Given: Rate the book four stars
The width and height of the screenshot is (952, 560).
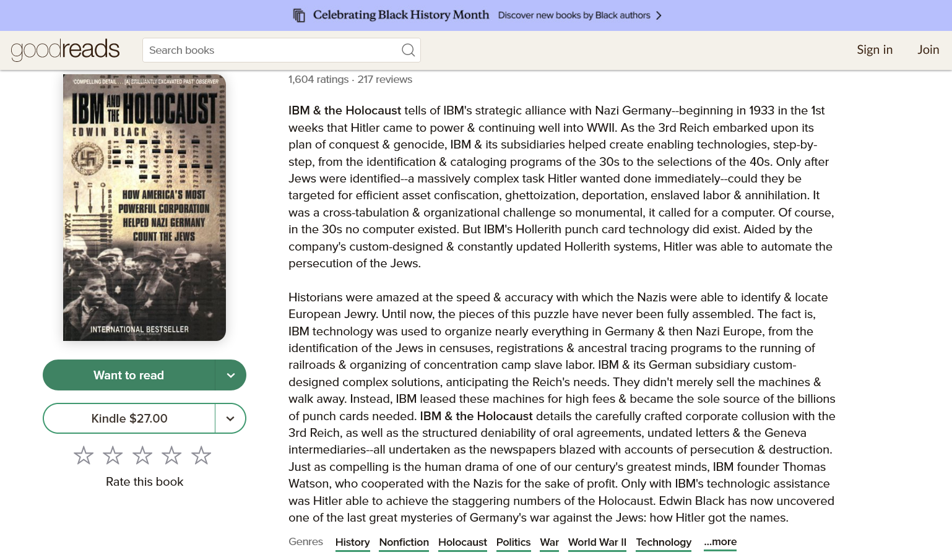Looking at the screenshot, I should [x=171, y=455].
